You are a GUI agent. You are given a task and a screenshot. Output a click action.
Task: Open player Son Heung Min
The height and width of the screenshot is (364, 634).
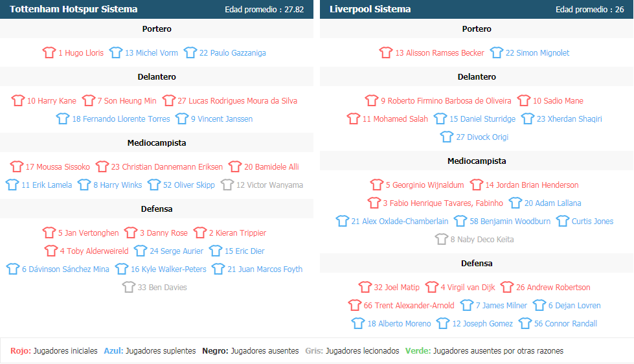point(127,100)
